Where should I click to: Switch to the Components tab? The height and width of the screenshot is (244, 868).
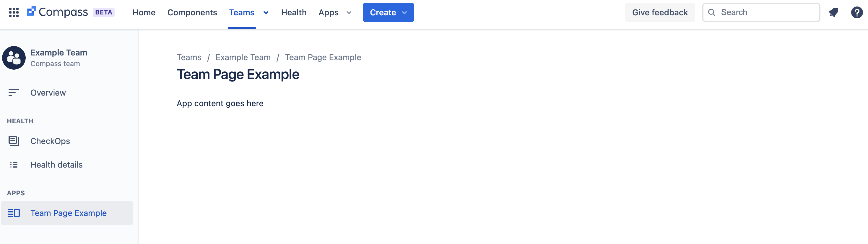click(x=192, y=12)
